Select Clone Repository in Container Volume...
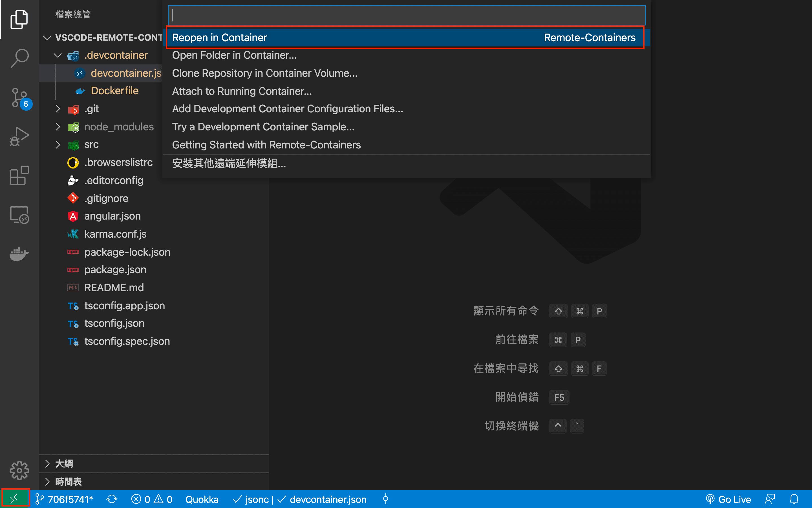The image size is (812, 508). pyautogui.click(x=406, y=73)
